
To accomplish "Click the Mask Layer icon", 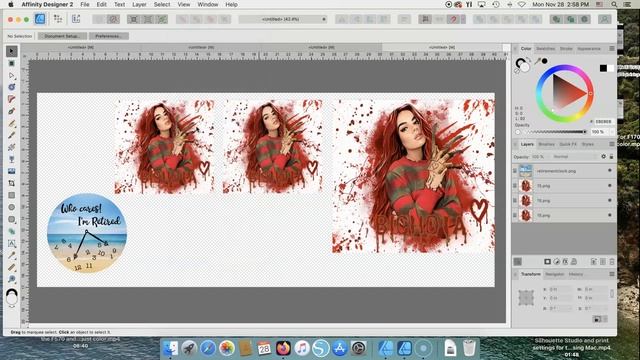I will (547, 262).
